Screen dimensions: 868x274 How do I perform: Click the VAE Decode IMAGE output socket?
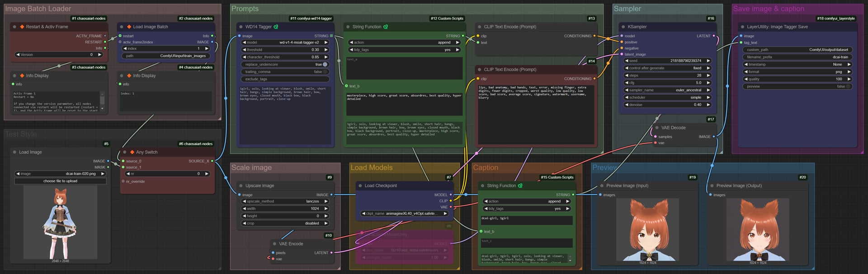coord(714,136)
